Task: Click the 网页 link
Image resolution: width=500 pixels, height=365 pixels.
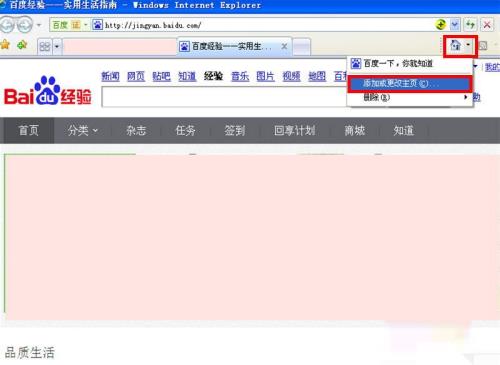Action: [136, 76]
